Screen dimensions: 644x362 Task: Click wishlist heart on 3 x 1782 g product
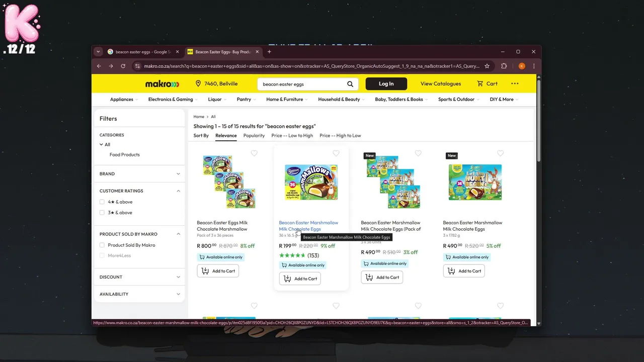pos(500,153)
